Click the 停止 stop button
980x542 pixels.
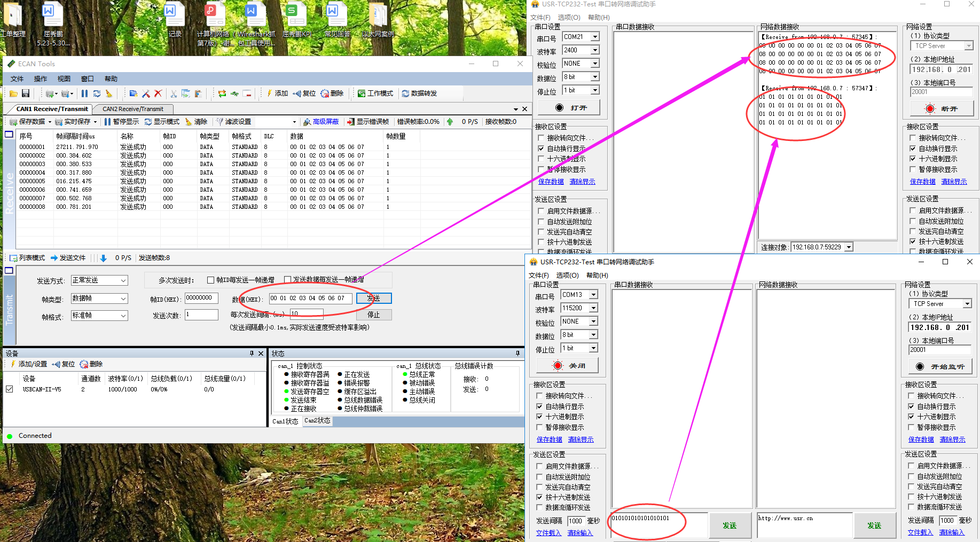pyautogui.click(x=374, y=315)
